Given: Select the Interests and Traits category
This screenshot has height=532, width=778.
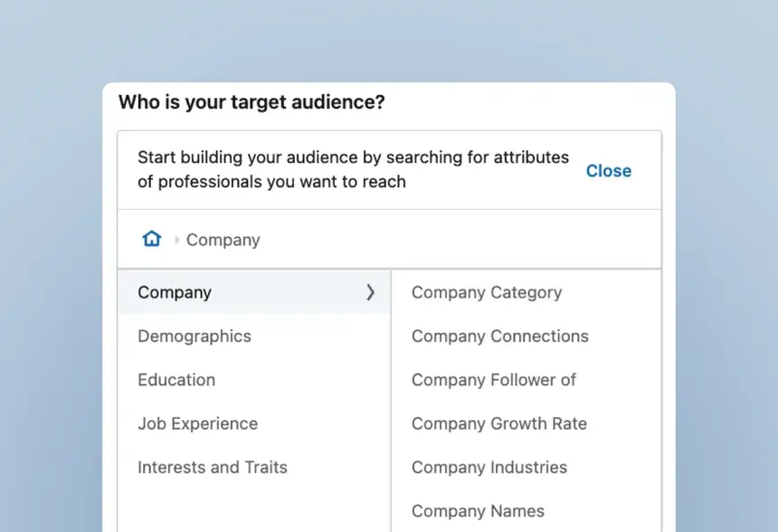Looking at the screenshot, I should (x=213, y=467).
